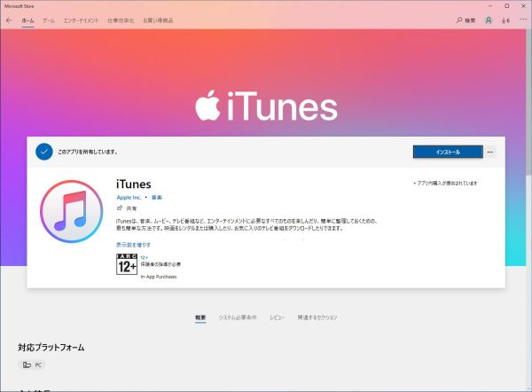
Task: Open the レビュー section tab
Action: coord(278,318)
